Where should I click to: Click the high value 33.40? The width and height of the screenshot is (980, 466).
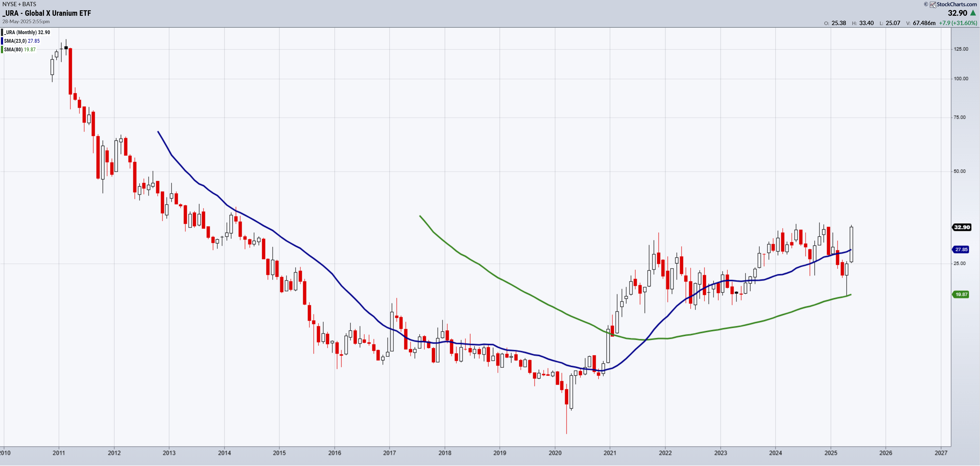(866, 23)
